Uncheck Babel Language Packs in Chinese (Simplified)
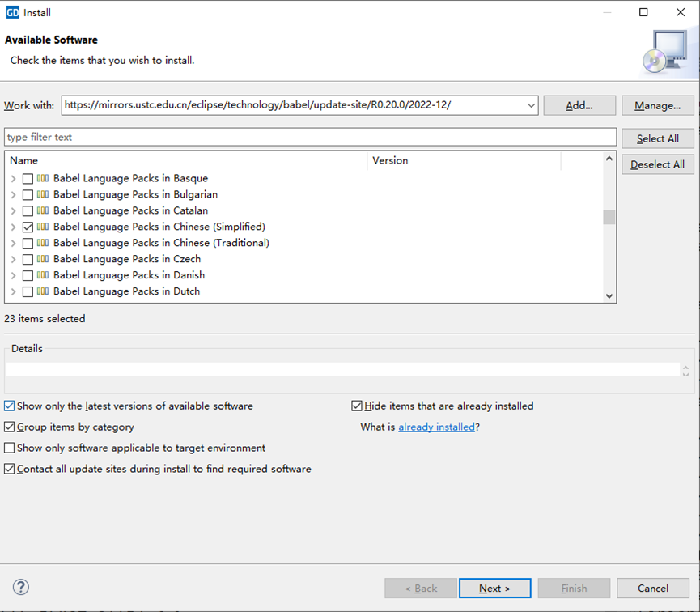Screen dimensions: 700x612 tap(28, 227)
